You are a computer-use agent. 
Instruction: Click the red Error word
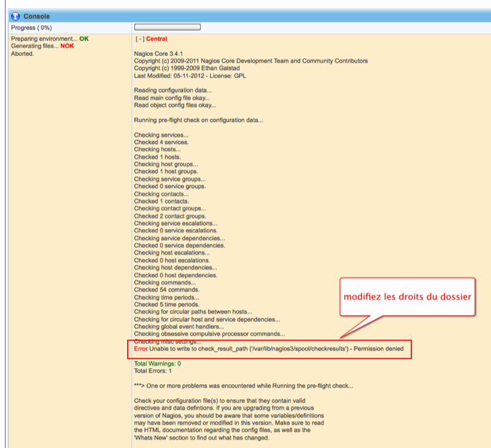tap(141, 349)
